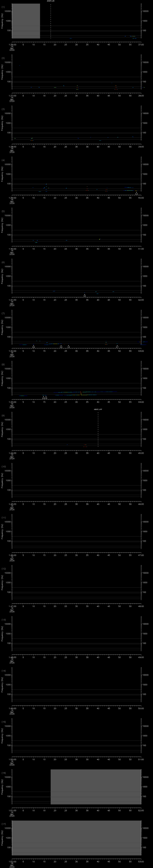
Task: Click the 0.7 event marker in panel 7
Action: pyautogui.click(x=117, y=347)
